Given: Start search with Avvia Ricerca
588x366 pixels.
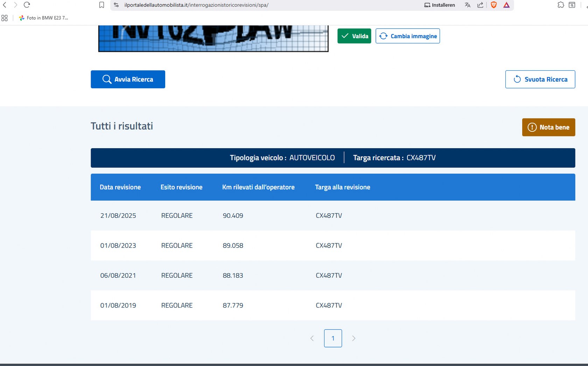Looking at the screenshot, I should pos(128,80).
